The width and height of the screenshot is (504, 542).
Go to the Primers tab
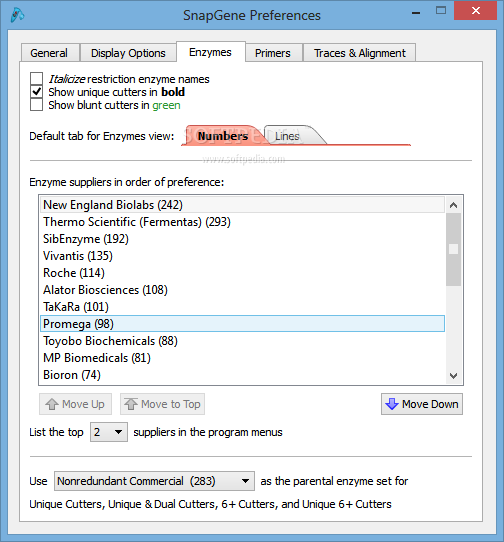coord(273,53)
